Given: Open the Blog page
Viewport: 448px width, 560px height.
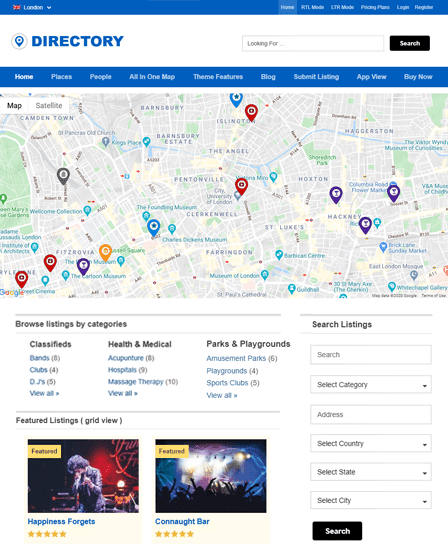Looking at the screenshot, I should [x=268, y=77].
